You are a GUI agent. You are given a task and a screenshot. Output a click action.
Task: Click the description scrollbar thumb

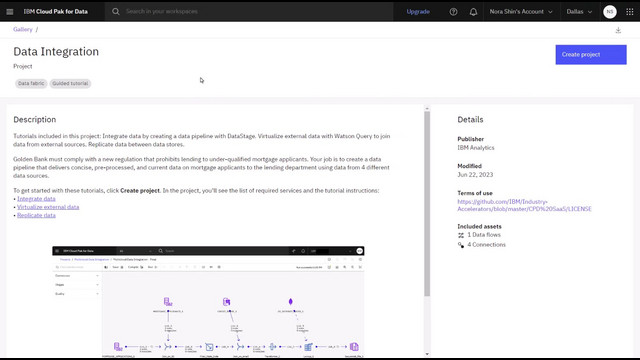pyautogui.click(x=427, y=204)
